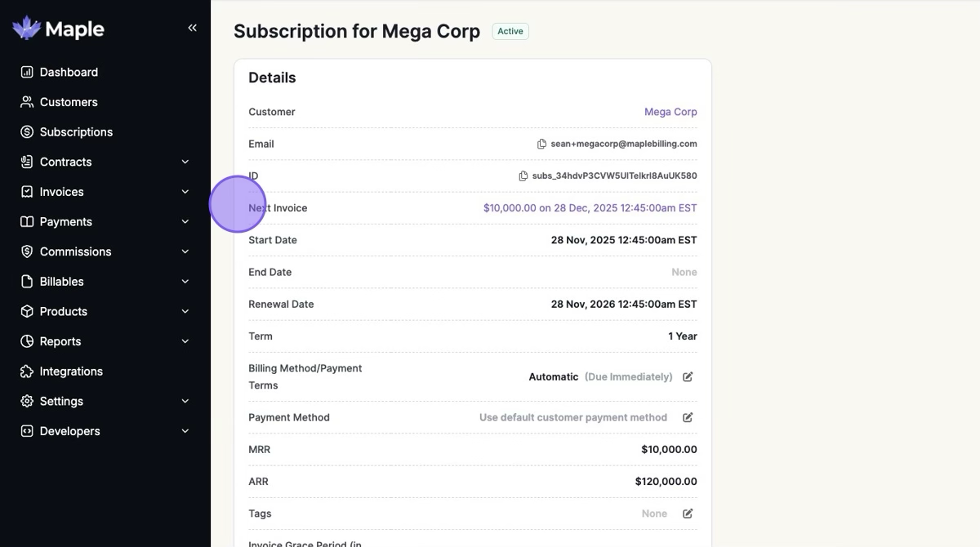The image size is (980, 547).
Task: Open the Integrations page
Action: 71,371
